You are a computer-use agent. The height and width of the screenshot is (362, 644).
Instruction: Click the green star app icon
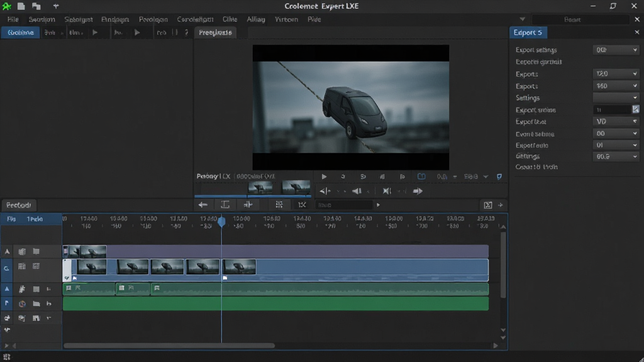coord(6,6)
